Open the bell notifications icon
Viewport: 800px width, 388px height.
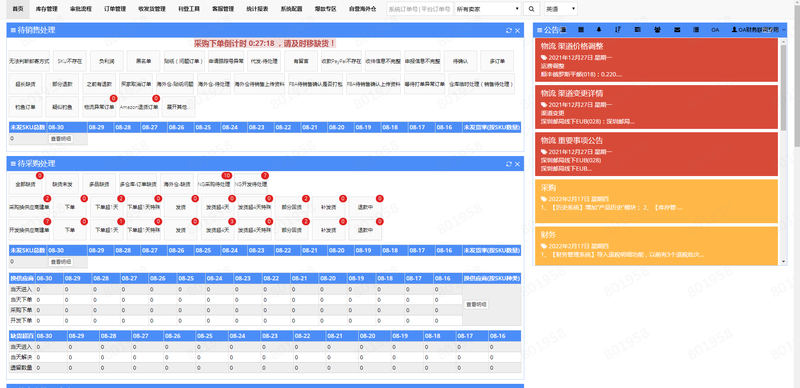click(598, 30)
